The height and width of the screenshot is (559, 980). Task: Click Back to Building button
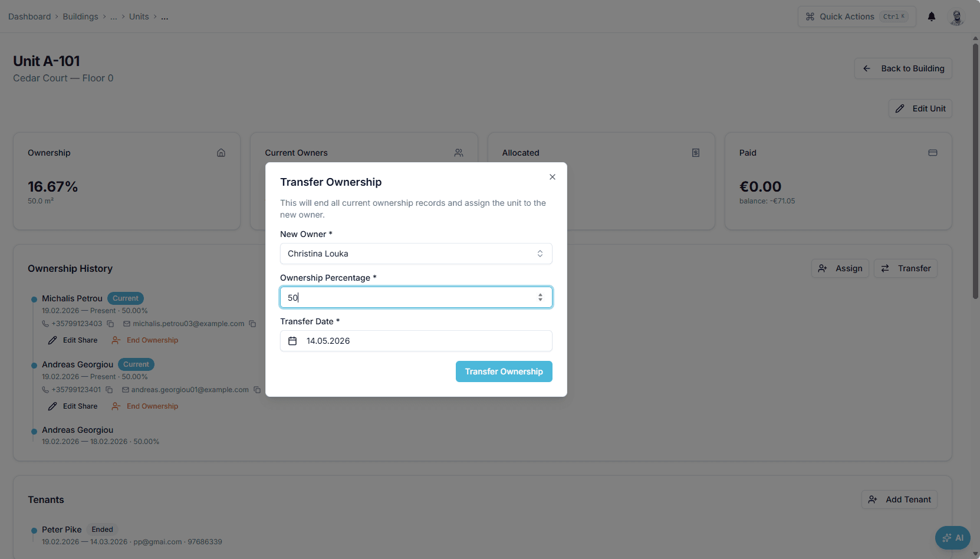coord(903,68)
